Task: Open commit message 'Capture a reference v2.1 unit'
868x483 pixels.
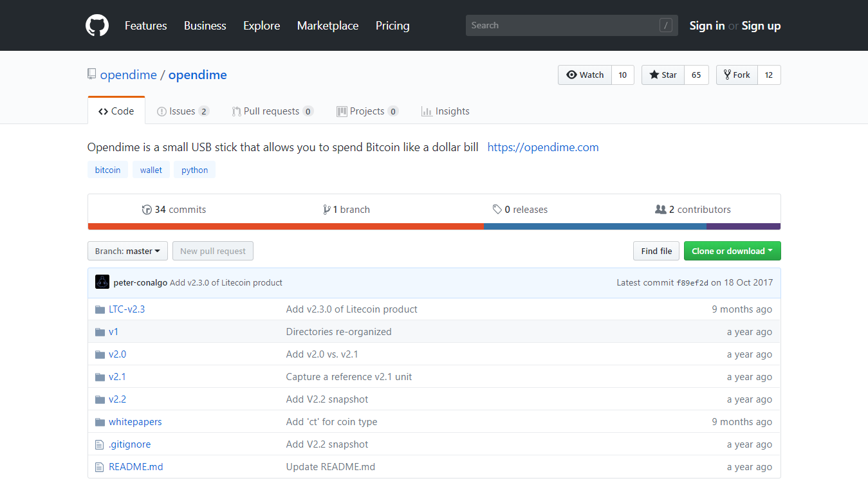Action: pos(349,377)
